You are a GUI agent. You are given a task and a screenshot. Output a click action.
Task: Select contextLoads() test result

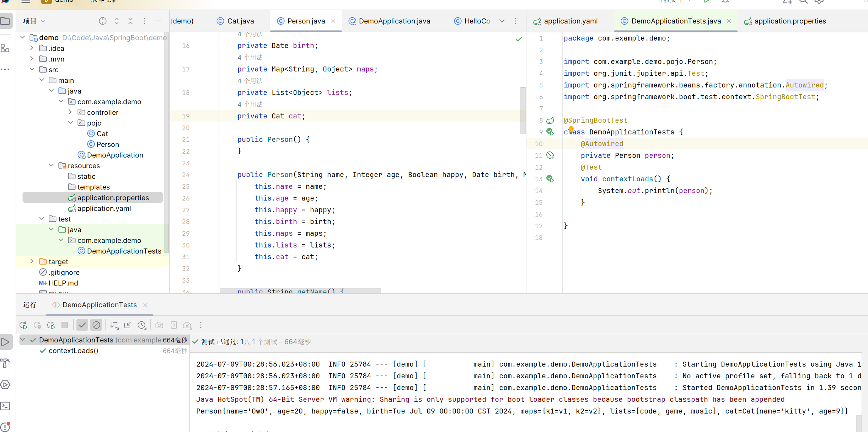pos(74,351)
